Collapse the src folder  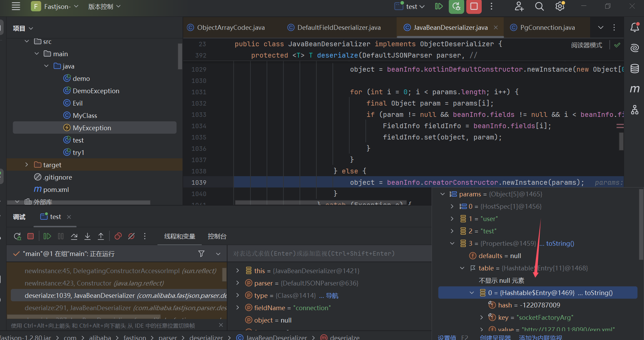(27, 41)
